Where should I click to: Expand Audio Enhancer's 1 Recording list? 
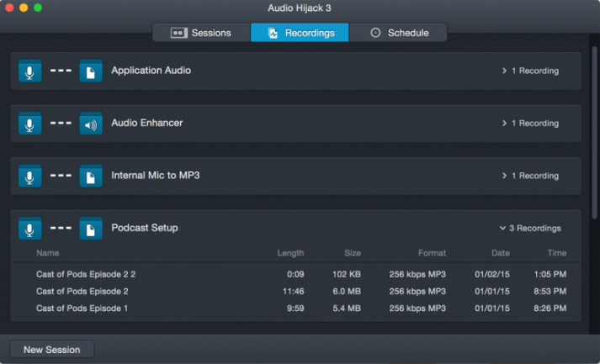[x=529, y=124]
